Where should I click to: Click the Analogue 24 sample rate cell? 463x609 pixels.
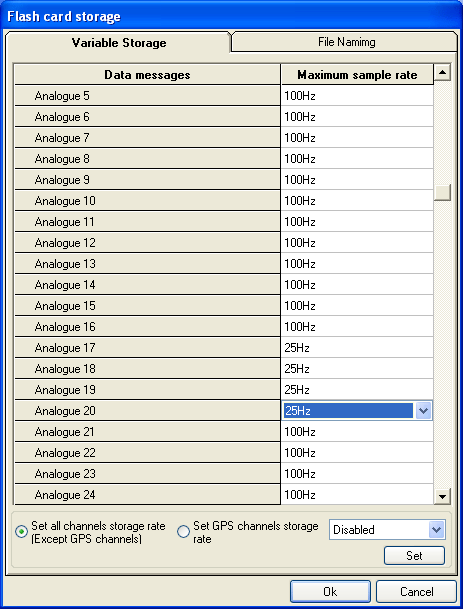coord(357,494)
